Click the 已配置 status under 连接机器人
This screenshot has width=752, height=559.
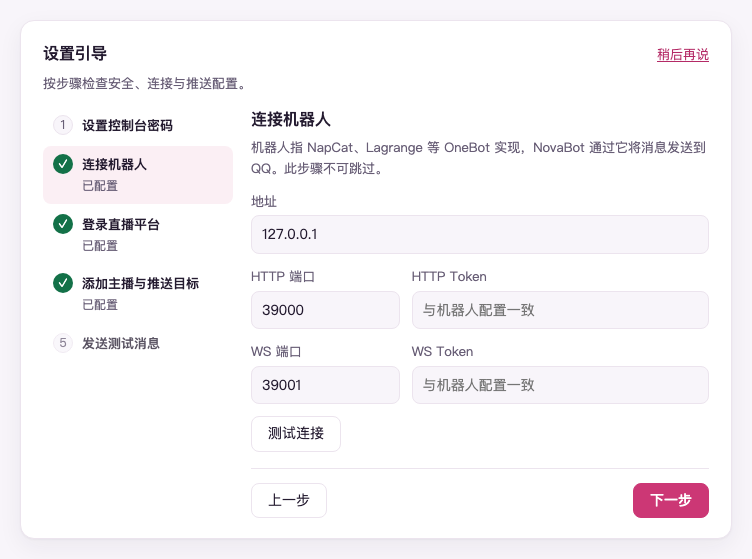coord(100,186)
